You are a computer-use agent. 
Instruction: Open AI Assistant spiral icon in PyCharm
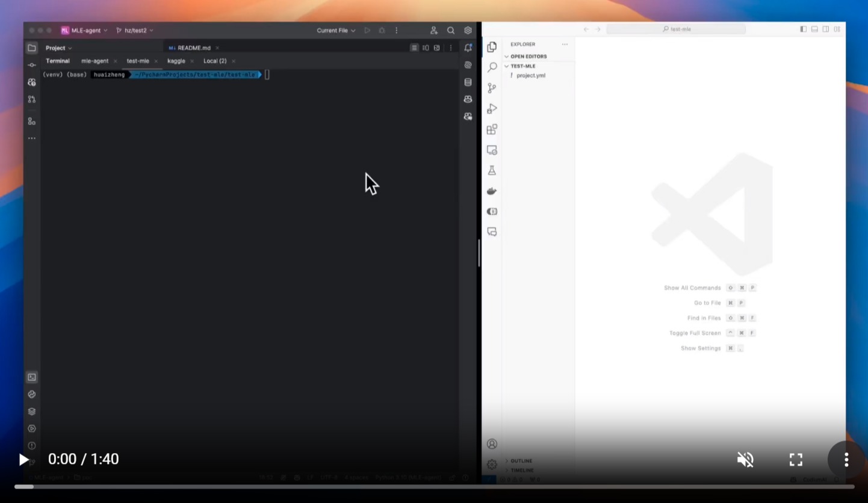(x=468, y=65)
